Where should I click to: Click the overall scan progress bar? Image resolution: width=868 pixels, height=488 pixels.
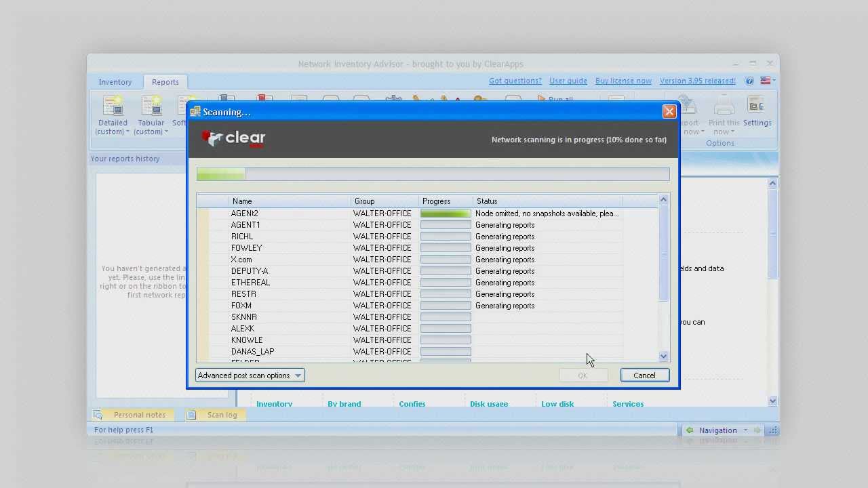point(433,174)
